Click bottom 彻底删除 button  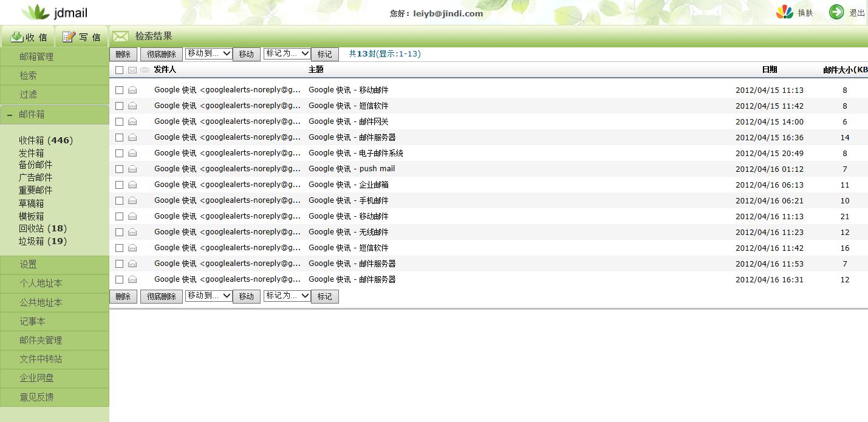162,296
